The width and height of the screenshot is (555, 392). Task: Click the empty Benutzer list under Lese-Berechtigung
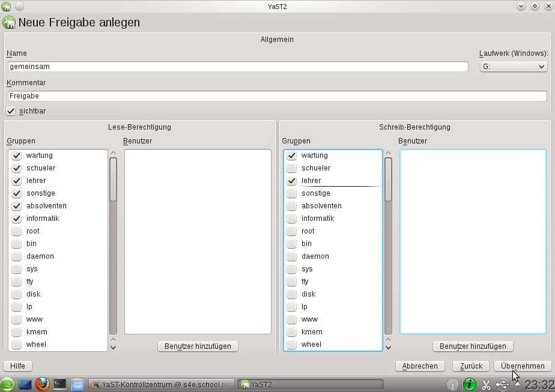[198, 242]
